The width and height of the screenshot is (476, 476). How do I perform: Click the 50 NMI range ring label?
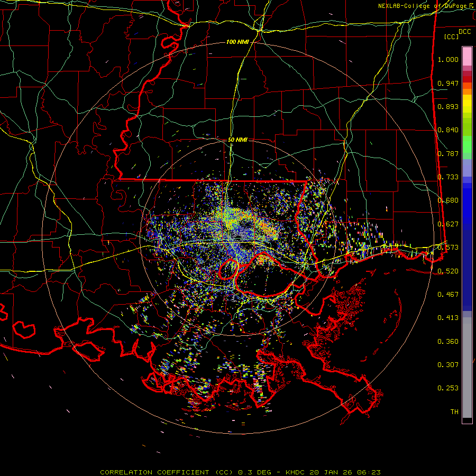pos(237,140)
